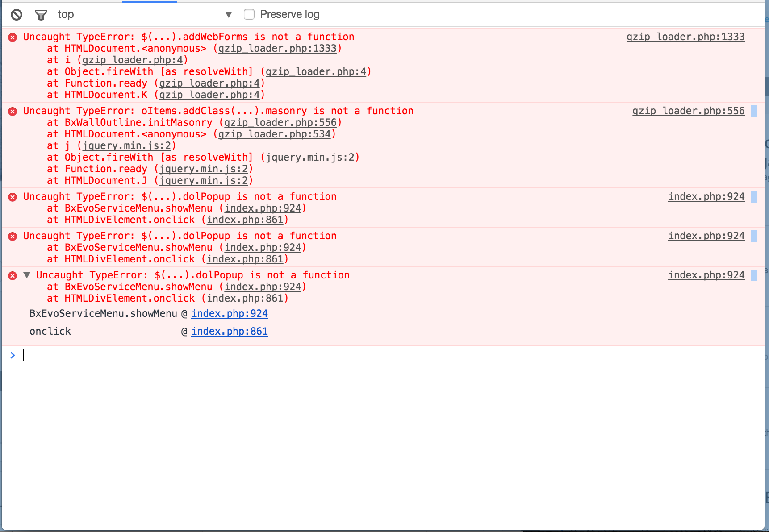Open gzip_loader.php:556 source link at right
The image size is (769, 532).
[688, 111]
